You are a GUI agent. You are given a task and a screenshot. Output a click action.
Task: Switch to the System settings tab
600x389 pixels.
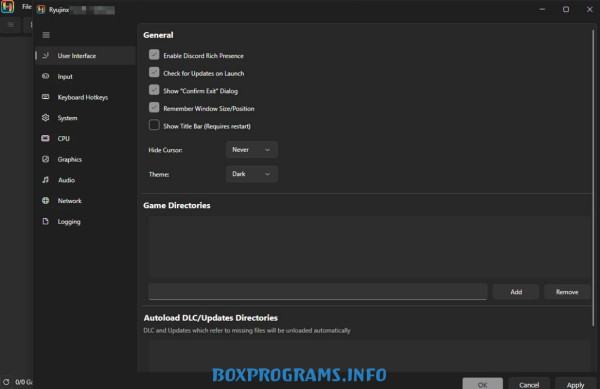(x=85, y=118)
